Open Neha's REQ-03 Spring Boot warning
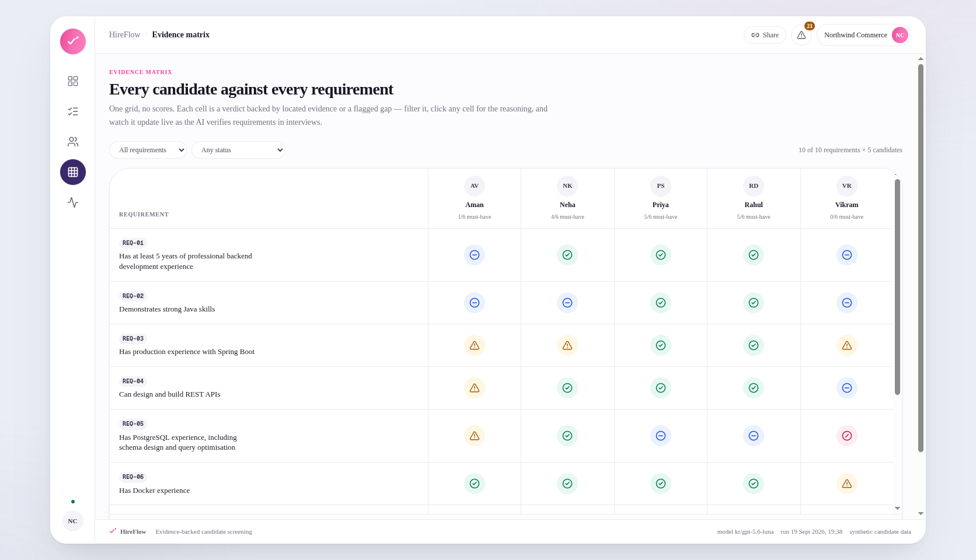 567,345
